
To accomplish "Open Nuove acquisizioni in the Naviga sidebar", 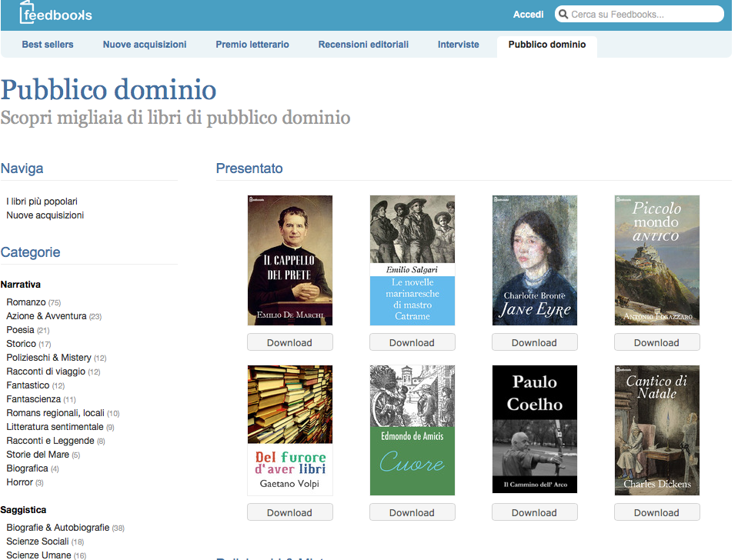I will (x=45, y=215).
